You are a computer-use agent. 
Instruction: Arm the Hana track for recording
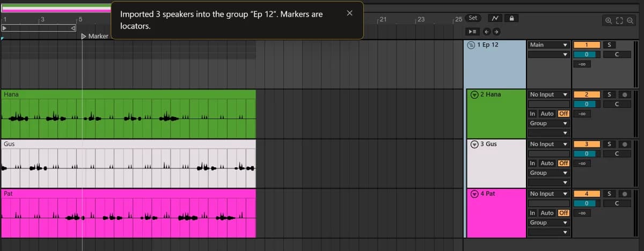[624, 94]
